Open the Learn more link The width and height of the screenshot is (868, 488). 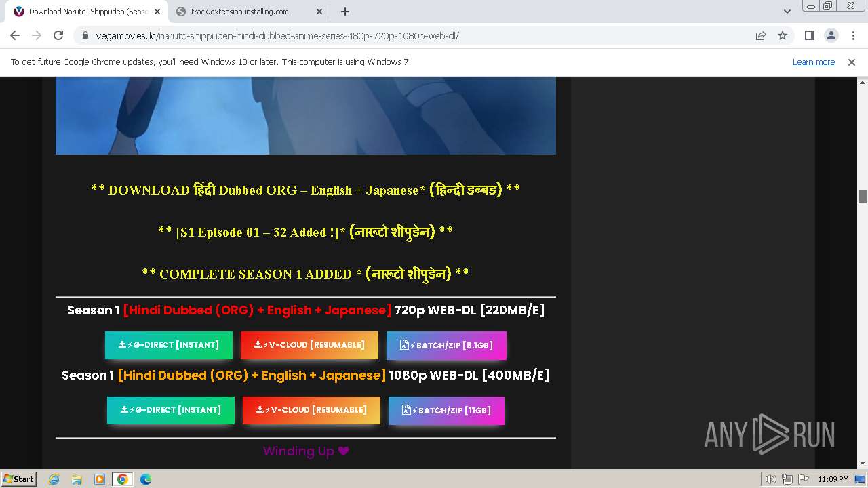pyautogui.click(x=814, y=62)
